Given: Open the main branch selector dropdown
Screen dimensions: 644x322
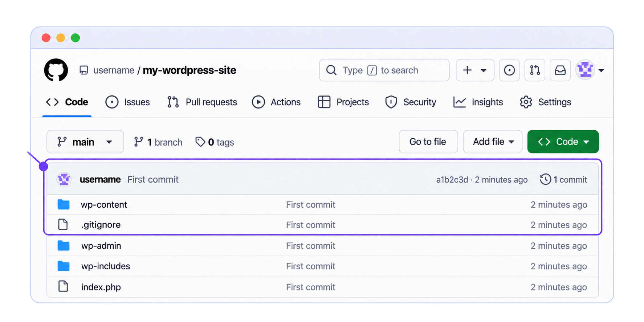Looking at the screenshot, I should [x=85, y=142].
